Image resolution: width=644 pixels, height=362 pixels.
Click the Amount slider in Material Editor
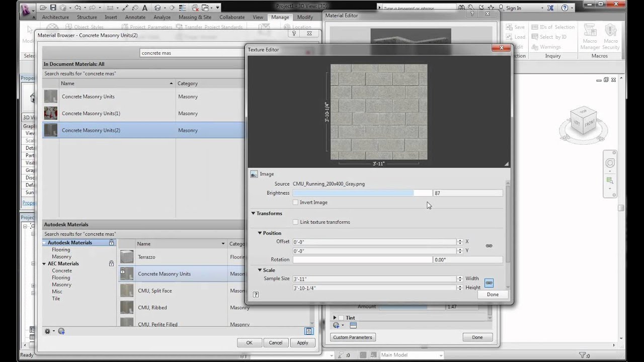412,307
